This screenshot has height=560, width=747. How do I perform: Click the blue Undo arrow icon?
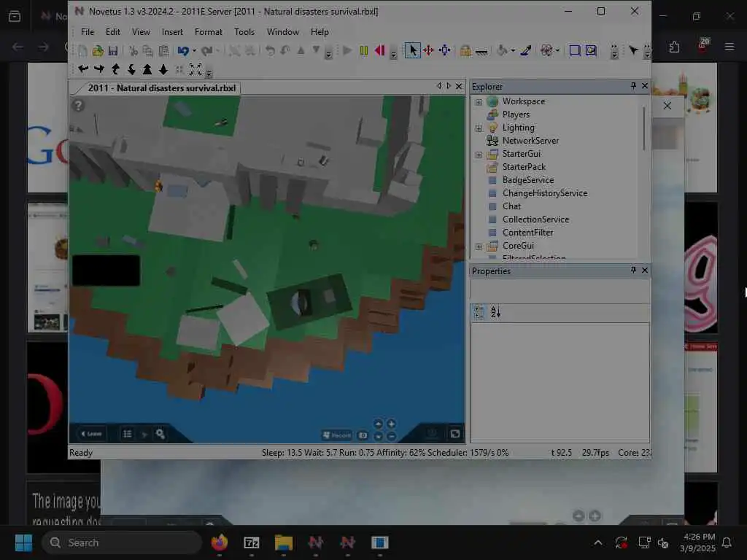pos(183,50)
